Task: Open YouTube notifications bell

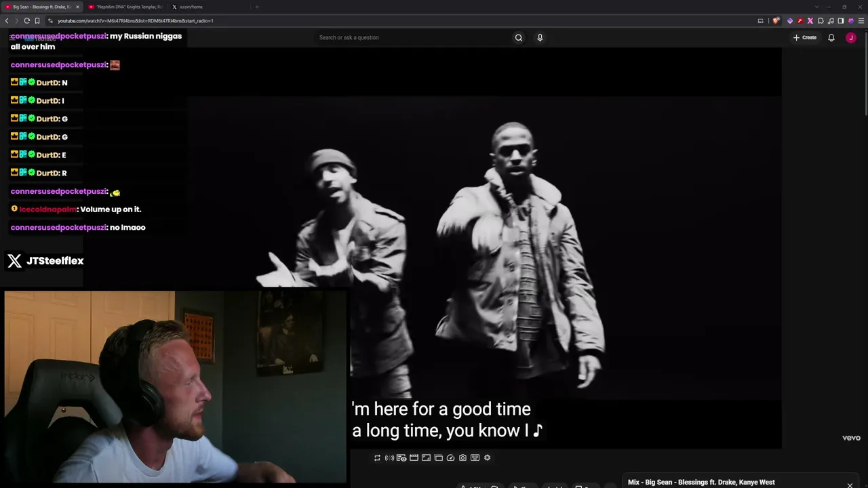Action: [831, 38]
